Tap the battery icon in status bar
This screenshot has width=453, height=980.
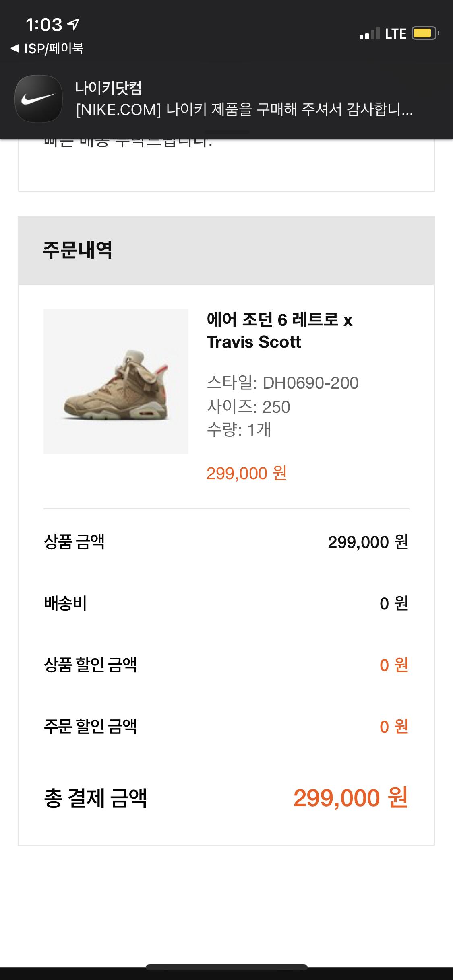(425, 33)
